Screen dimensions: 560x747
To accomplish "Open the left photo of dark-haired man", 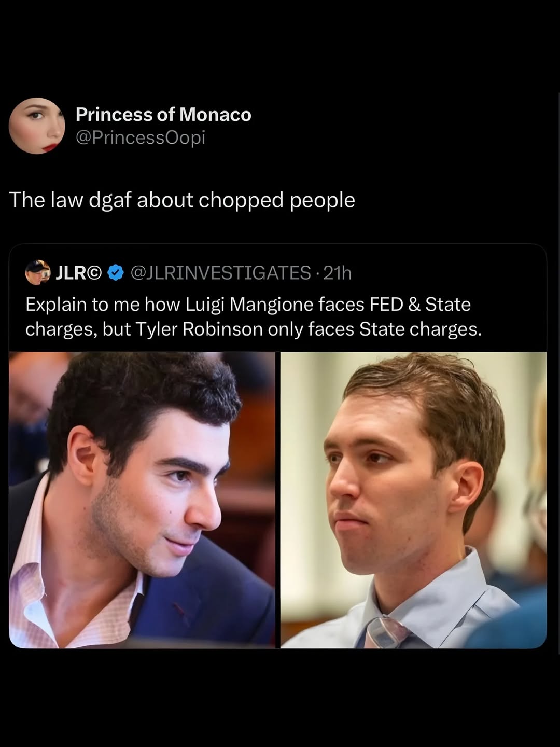I will pyautogui.click(x=142, y=500).
